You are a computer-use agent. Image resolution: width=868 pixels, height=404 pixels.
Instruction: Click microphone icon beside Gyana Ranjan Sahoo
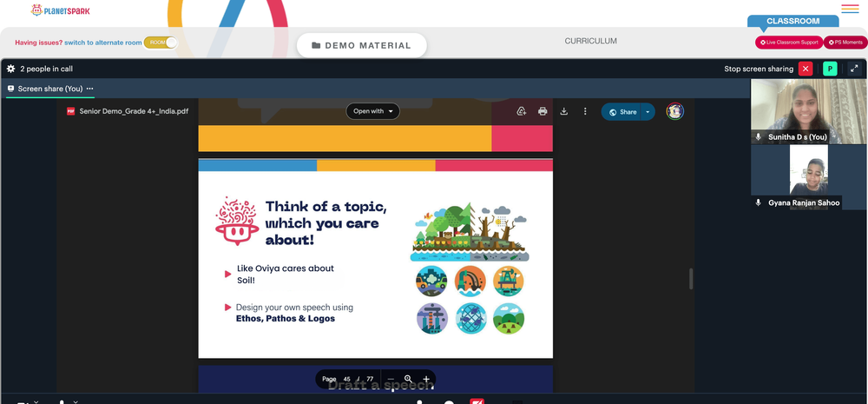(x=759, y=202)
